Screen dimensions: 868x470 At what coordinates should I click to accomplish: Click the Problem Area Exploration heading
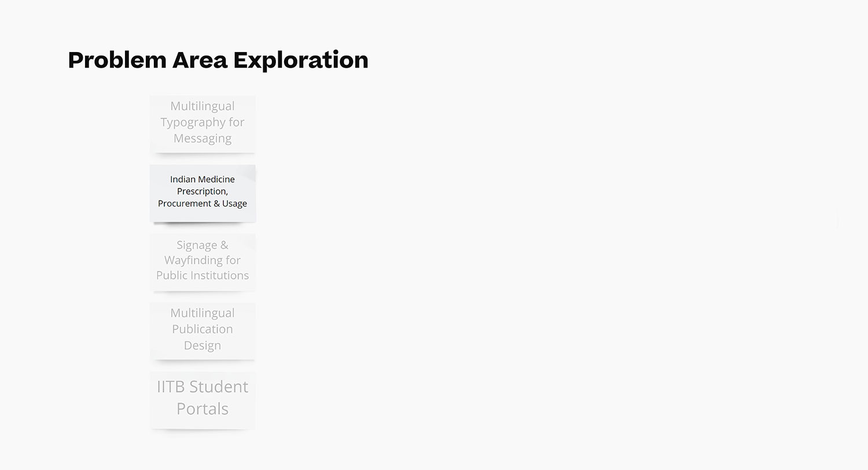[x=218, y=60]
